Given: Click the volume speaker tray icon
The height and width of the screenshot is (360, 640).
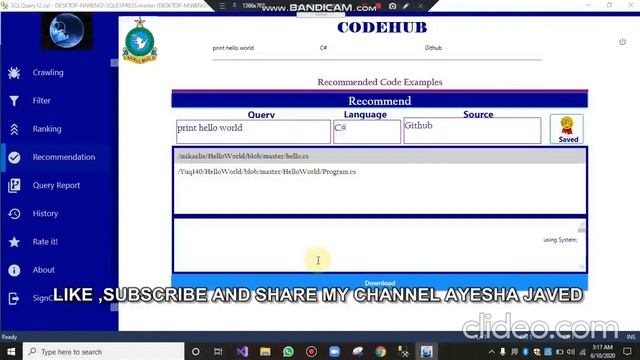Looking at the screenshot, I should 571,352.
